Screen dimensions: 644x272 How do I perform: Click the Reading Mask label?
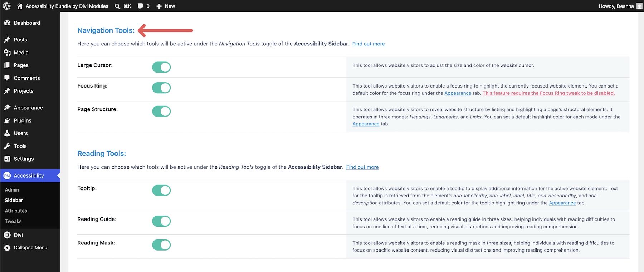[96, 243]
